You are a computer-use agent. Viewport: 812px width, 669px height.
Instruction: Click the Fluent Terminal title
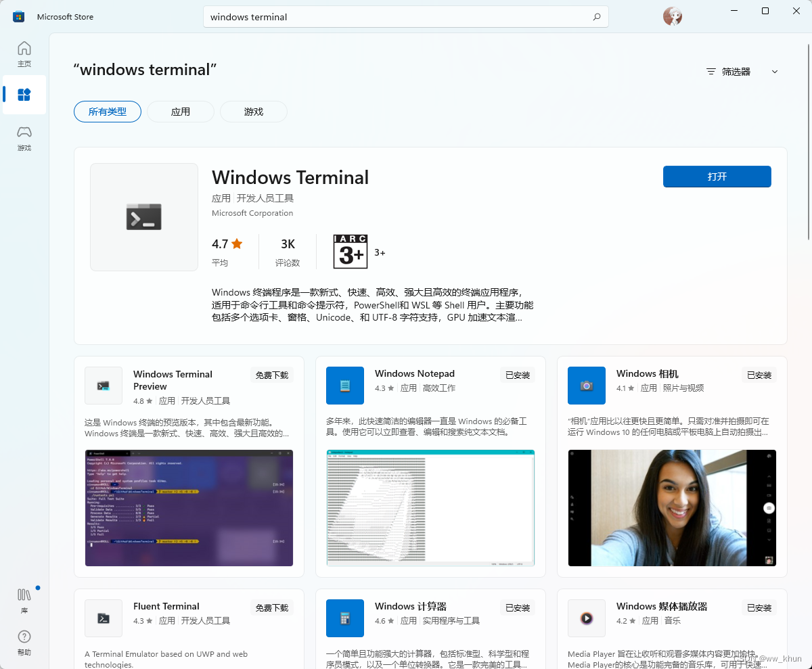tap(166, 606)
